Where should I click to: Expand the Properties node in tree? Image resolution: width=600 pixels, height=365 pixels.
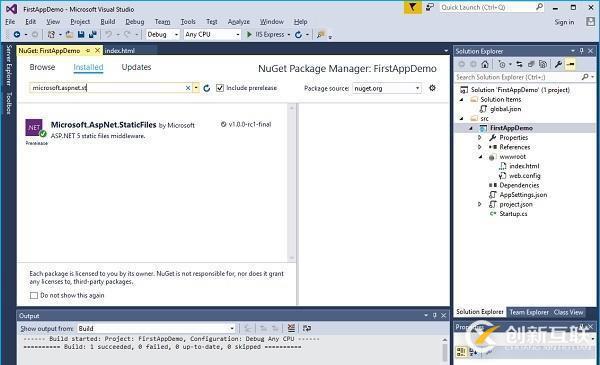click(x=480, y=137)
